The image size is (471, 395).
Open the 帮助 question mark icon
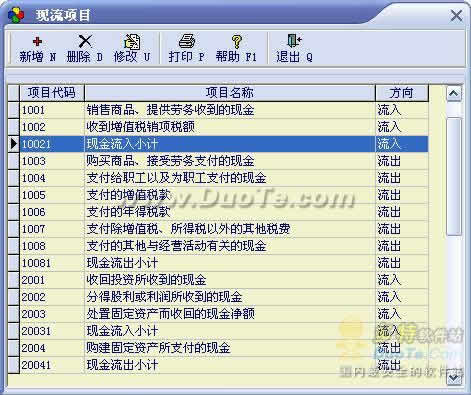click(x=236, y=42)
